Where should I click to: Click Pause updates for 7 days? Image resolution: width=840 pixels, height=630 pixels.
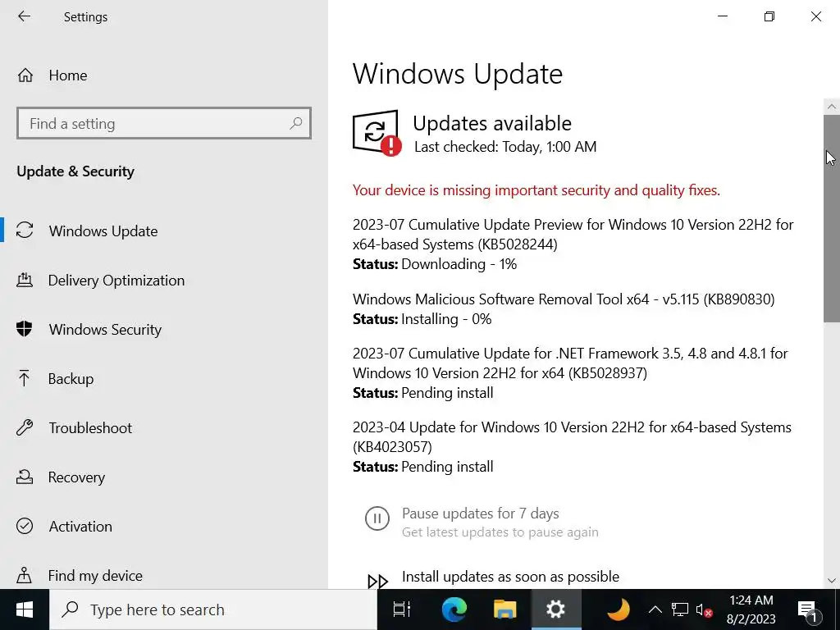pos(480,514)
